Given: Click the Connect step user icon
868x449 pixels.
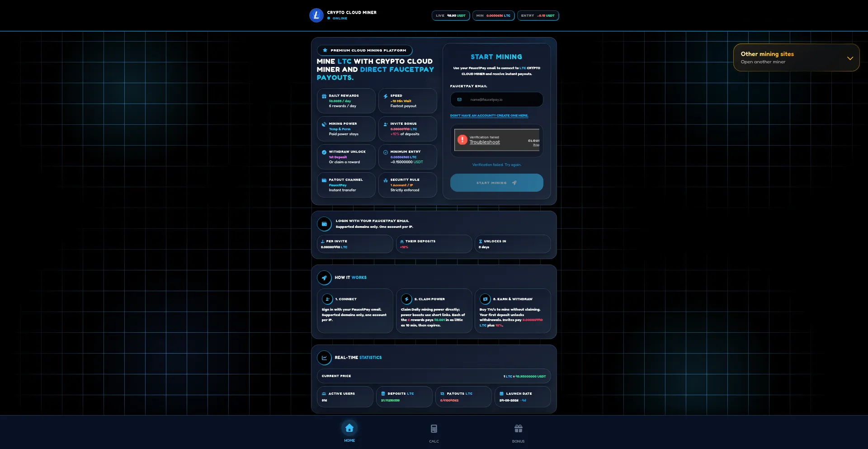Looking at the screenshot, I should point(327,299).
